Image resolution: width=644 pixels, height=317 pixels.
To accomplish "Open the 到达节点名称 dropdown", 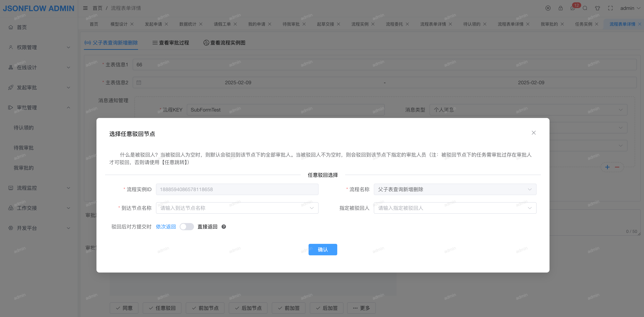I will click(237, 208).
